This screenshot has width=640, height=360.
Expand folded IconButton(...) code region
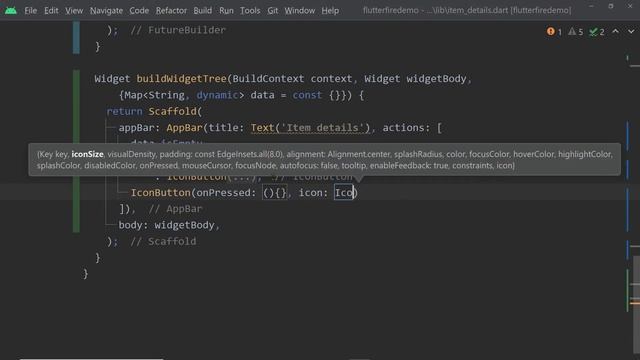point(244,177)
